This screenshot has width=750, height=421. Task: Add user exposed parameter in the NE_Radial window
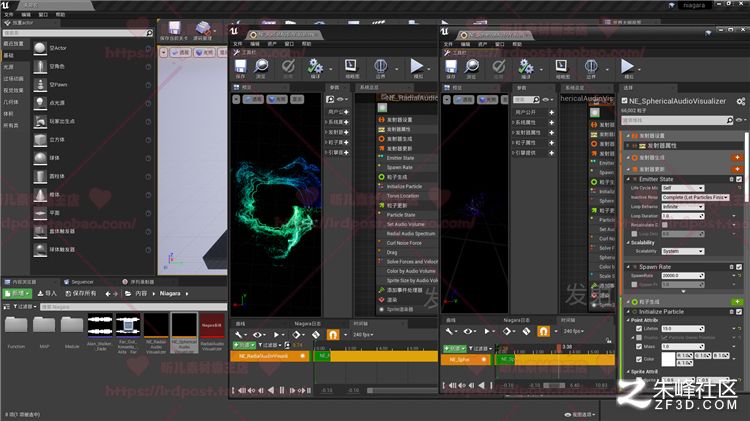click(345, 112)
